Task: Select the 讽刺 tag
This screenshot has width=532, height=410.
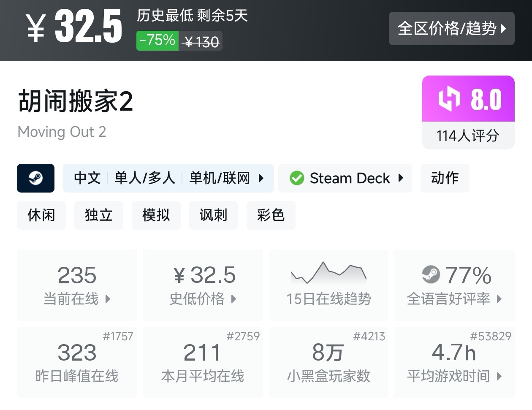Action: (x=214, y=215)
